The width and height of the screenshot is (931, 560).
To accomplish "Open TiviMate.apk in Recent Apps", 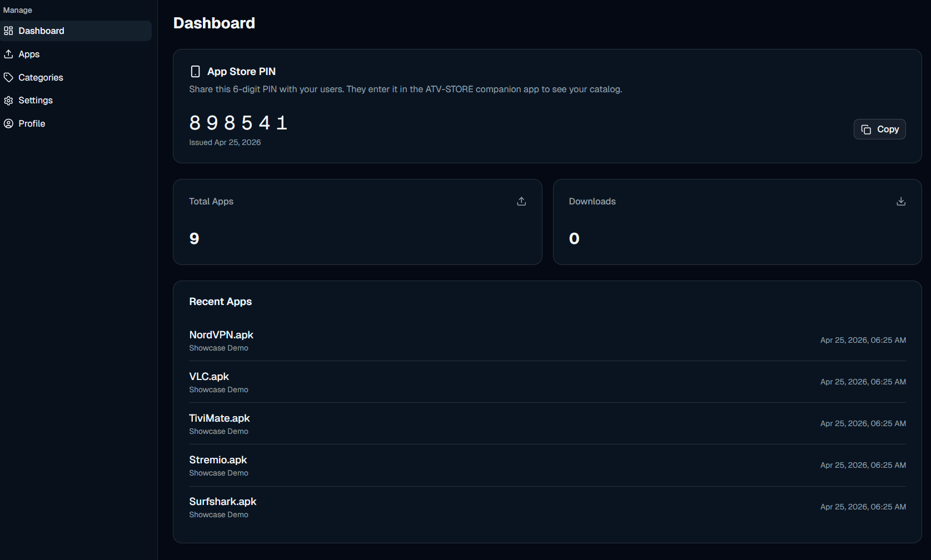I will point(220,418).
